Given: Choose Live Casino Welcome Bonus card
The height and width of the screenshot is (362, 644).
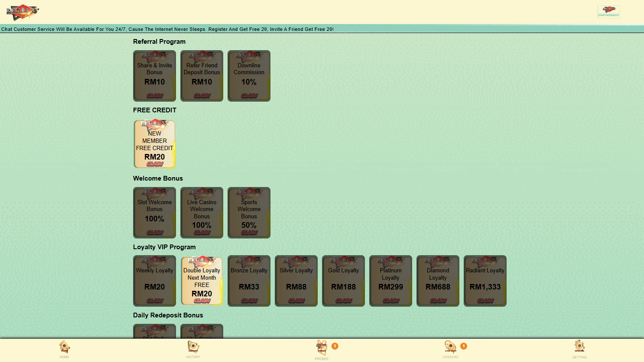Looking at the screenshot, I should 202,213.
